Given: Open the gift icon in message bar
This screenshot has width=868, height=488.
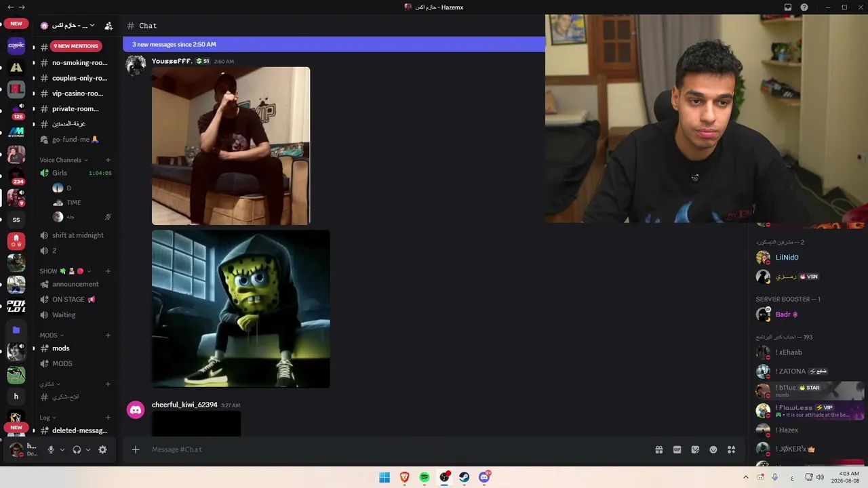Looking at the screenshot, I should click(658, 449).
